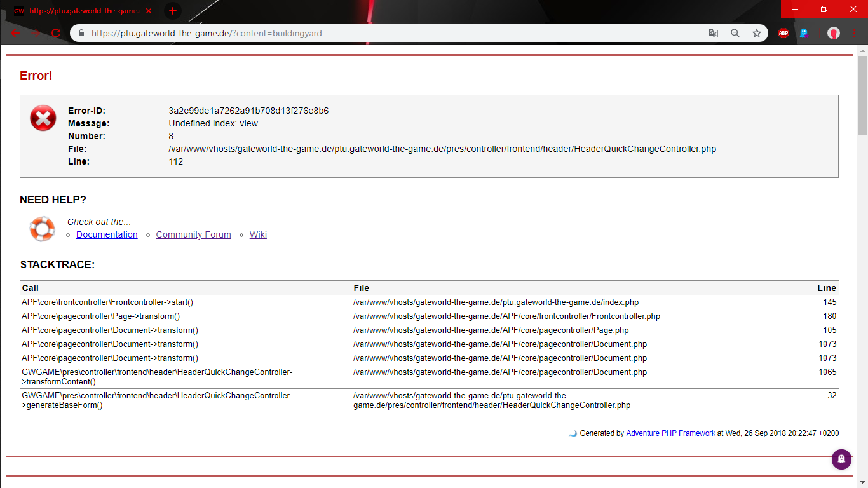Image resolution: width=868 pixels, height=488 pixels.
Task: Select the gateworld-the-game browser tab
Action: pyautogui.click(x=83, y=11)
